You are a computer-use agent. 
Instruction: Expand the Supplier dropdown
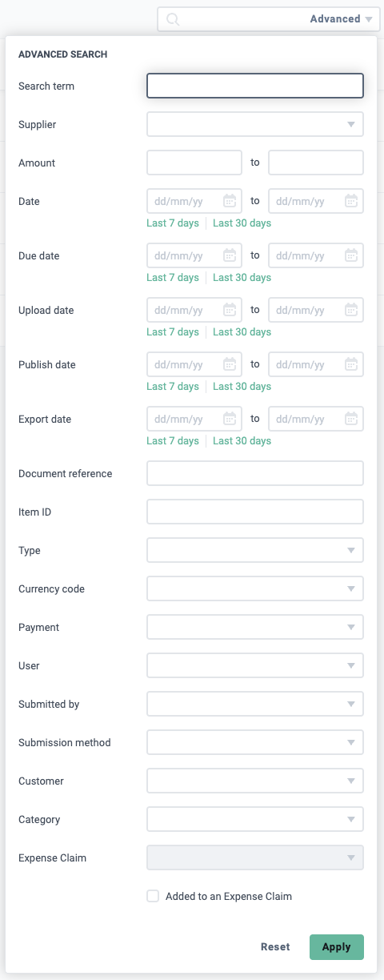255,124
